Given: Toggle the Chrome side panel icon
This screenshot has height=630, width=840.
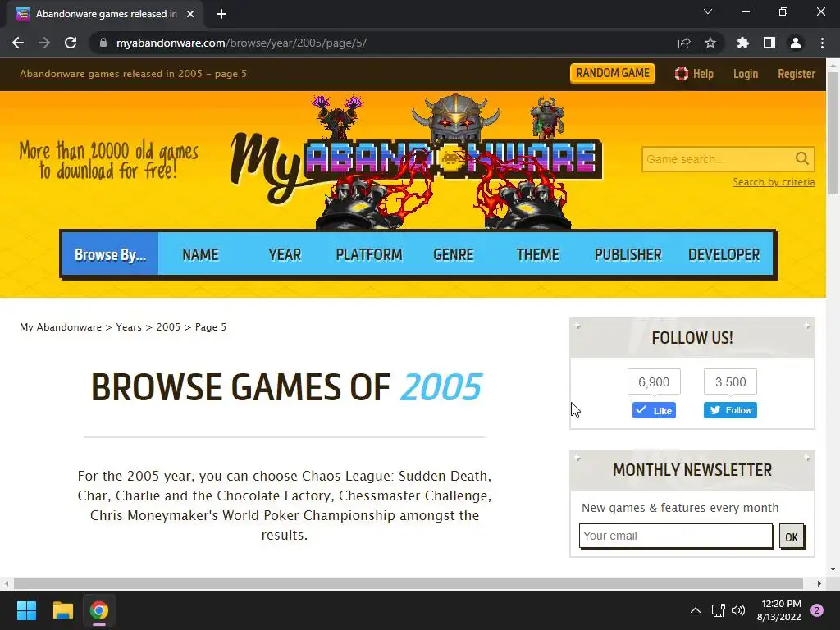Looking at the screenshot, I should click(769, 43).
